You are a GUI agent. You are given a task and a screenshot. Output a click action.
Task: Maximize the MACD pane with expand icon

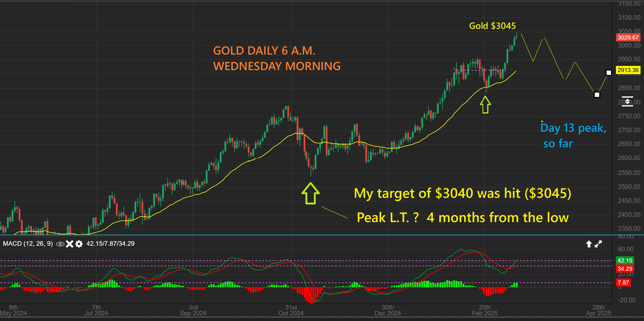pyautogui.click(x=598, y=244)
